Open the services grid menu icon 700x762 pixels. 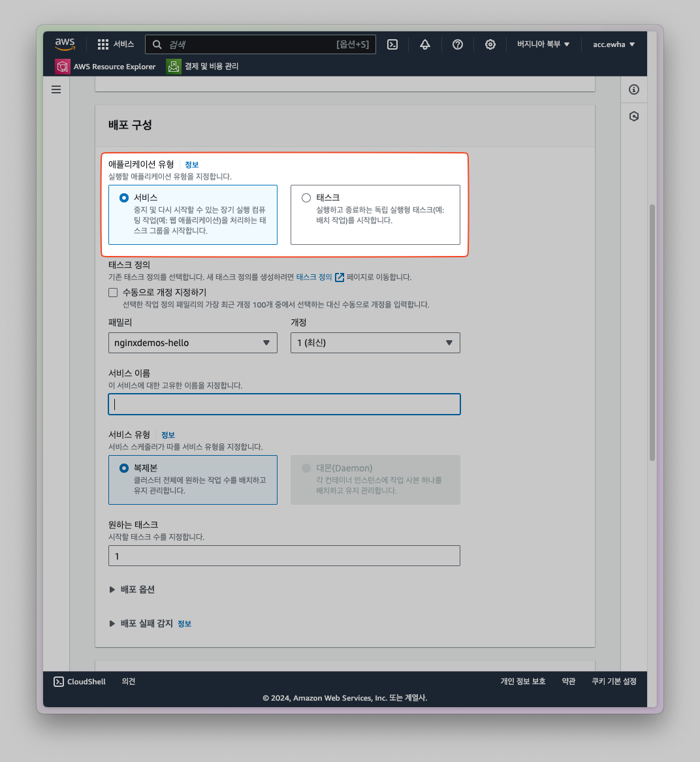103,44
